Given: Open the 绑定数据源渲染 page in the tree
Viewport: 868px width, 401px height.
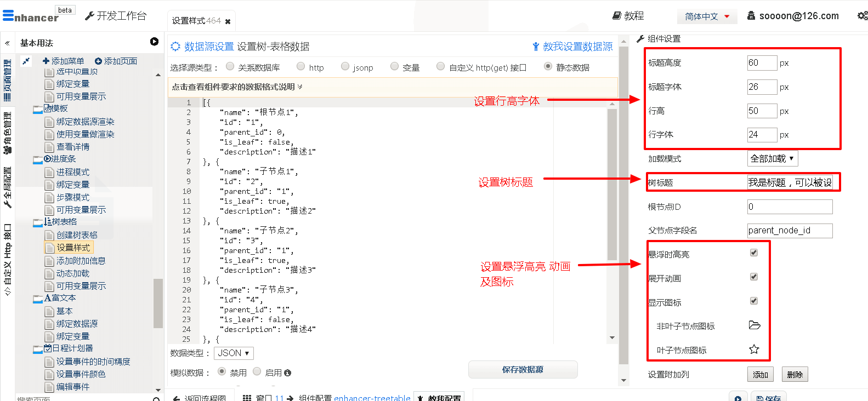Looking at the screenshot, I should pyautogui.click(x=85, y=122).
